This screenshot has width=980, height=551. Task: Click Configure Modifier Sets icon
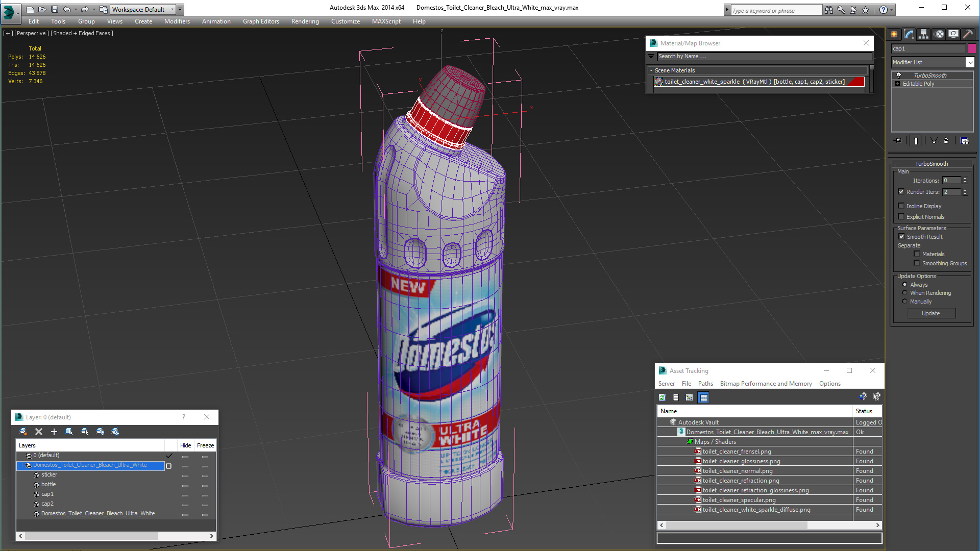tap(965, 141)
